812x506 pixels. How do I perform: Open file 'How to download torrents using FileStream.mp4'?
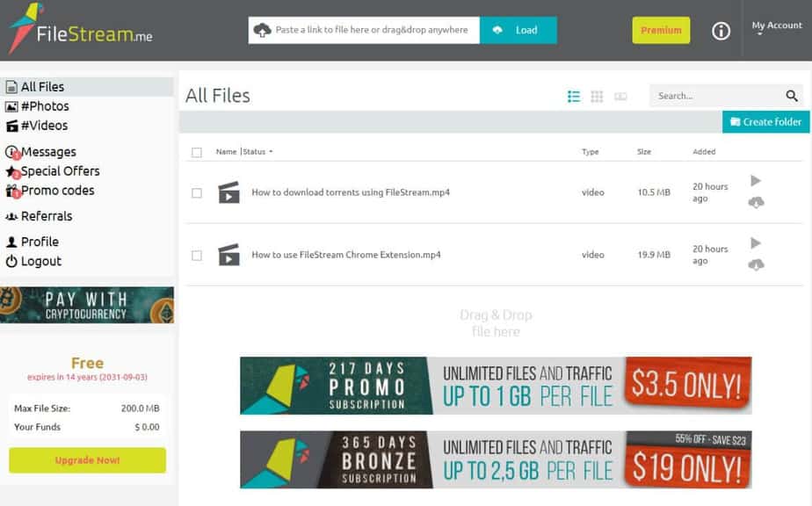(x=351, y=192)
